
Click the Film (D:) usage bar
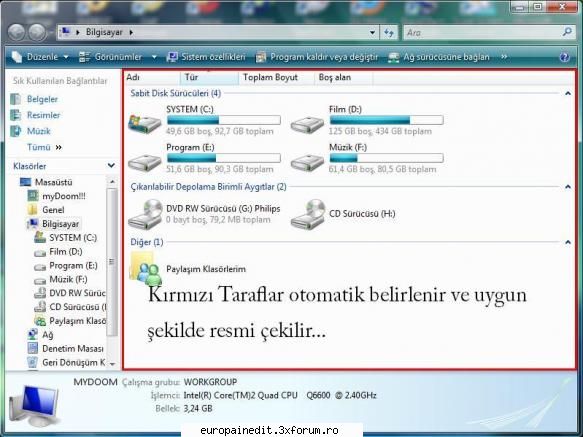coord(387,120)
